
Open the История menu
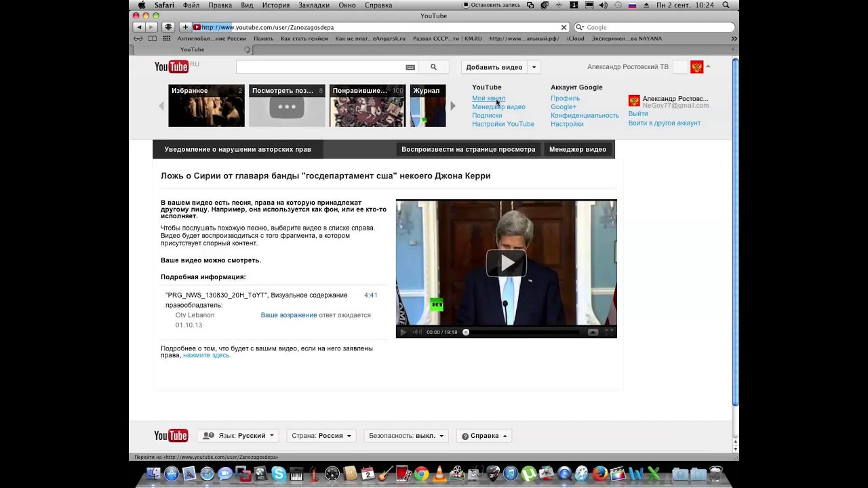(x=276, y=5)
